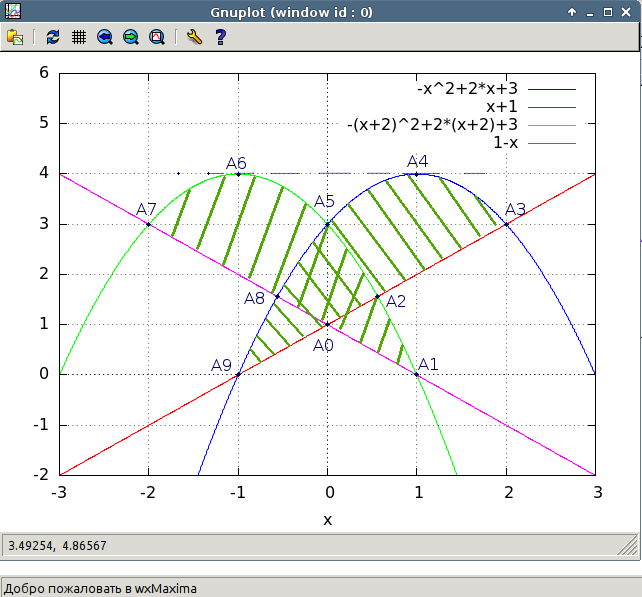Click the autoscale magnifier icon

click(156, 37)
